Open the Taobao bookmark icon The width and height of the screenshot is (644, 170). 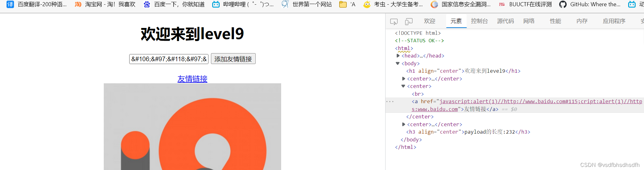coord(78,4)
